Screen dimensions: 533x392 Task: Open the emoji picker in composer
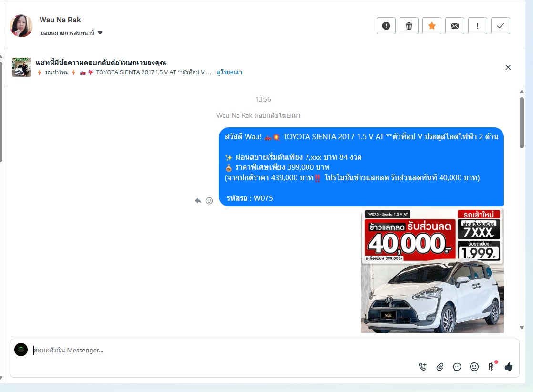474,367
